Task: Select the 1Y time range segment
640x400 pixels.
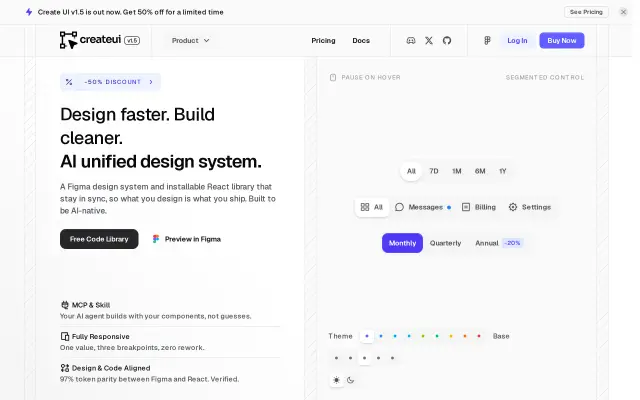Action: pos(502,171)
